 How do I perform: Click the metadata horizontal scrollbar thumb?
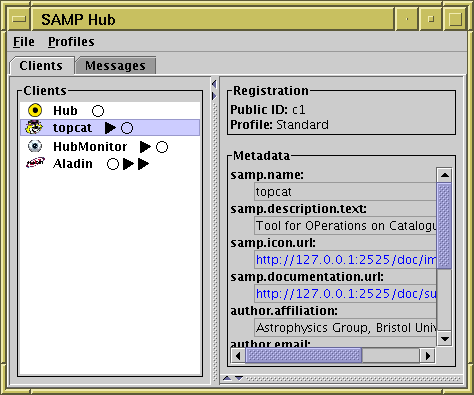304,356
